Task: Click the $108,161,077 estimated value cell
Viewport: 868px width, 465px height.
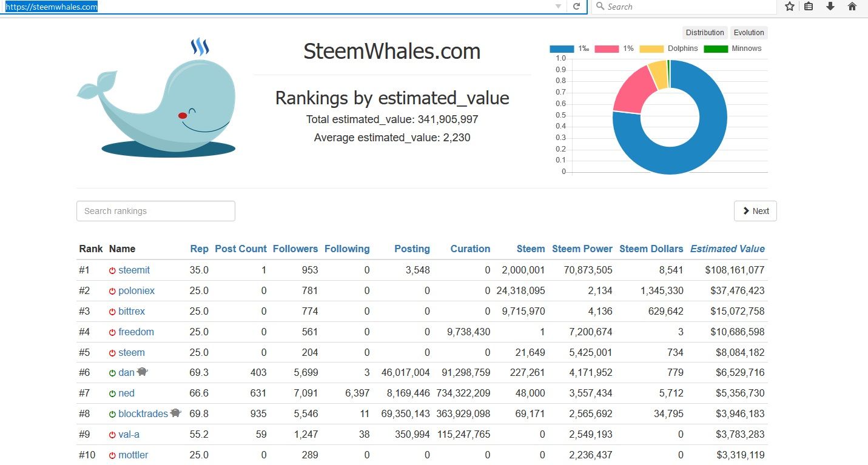Action: (x=735, y=270)
